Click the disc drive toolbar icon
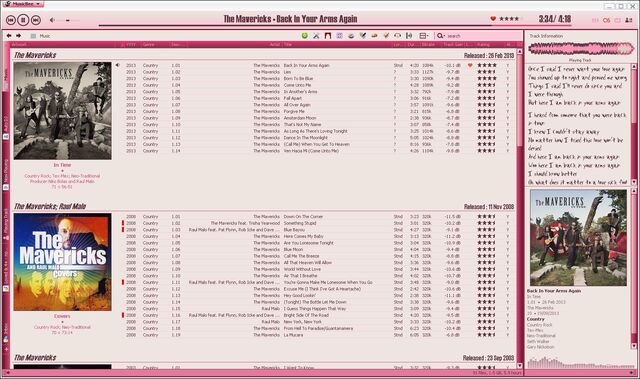640x379 pixels. 351,36
